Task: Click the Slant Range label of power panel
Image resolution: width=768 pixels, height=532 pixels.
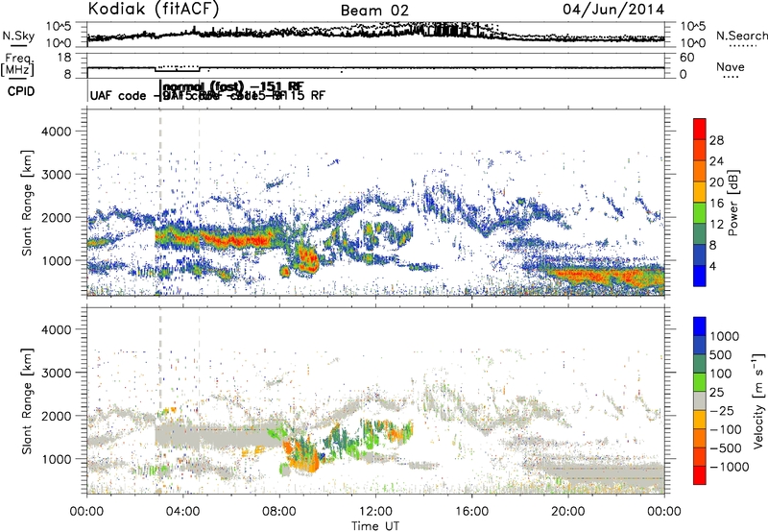Action: coord(27,203)
